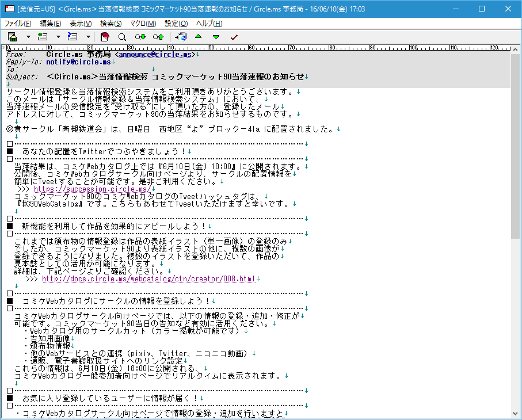This screenshot has width=522, height=420.
Task: Click line '簡単にTweetすることが可能です'
Action: (116, 182)
